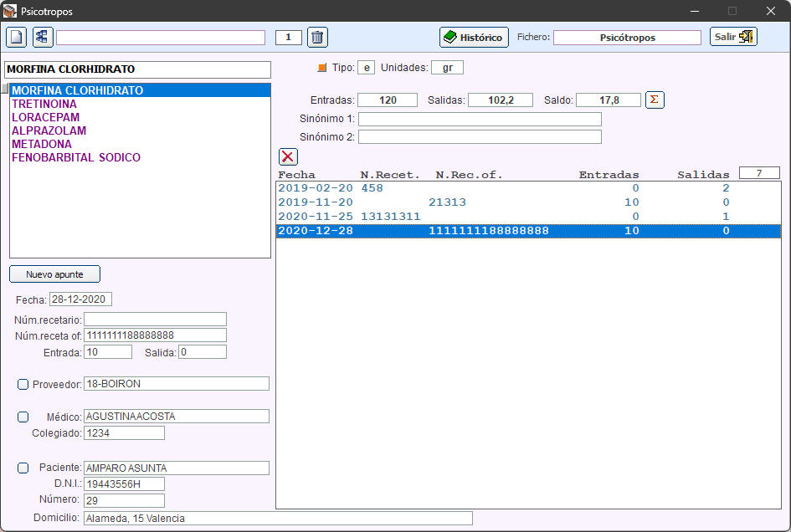791x532 pixels.
Task: Click the trash can delete icon
Action: (317, 38)
